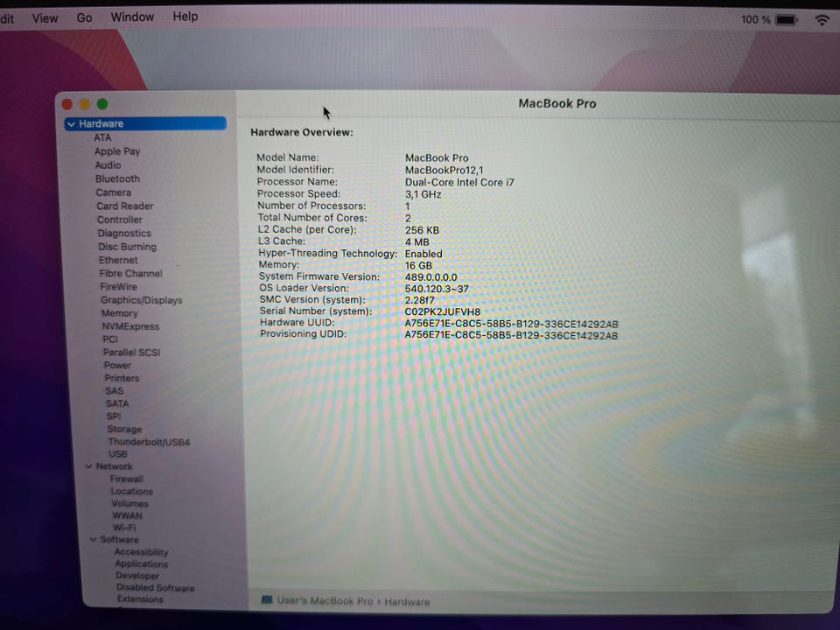Check battery status icon in menu bar

click(787, 20)
